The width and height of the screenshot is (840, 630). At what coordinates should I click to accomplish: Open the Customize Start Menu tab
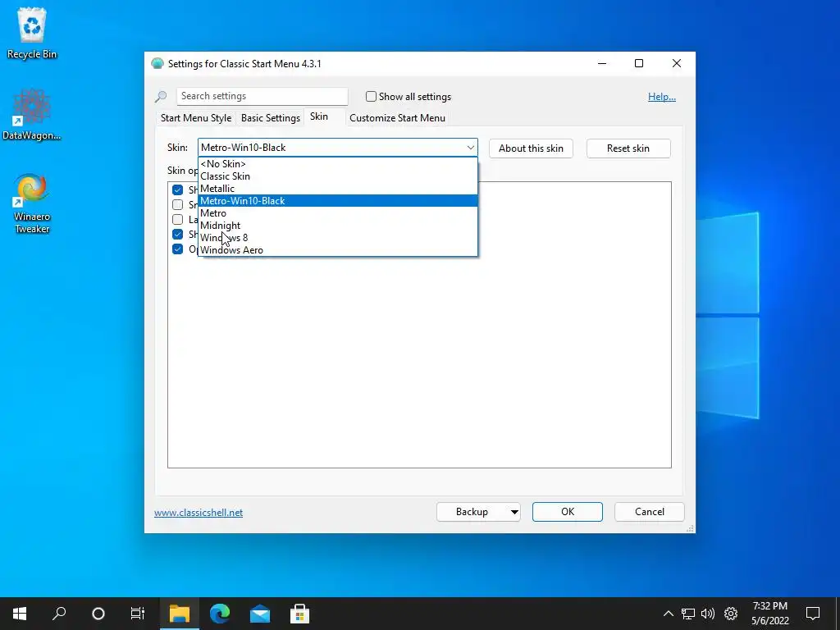point(398,118)
